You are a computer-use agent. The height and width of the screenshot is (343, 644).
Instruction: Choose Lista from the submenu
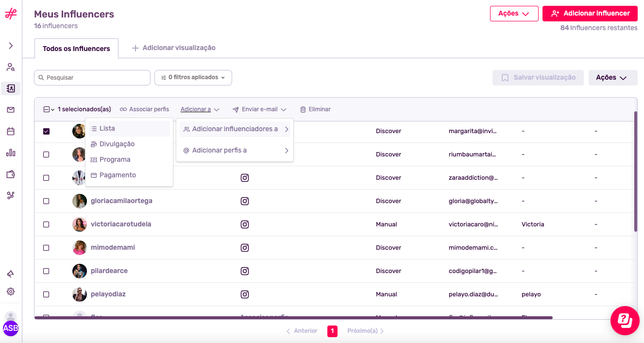[x=107, y=129]
